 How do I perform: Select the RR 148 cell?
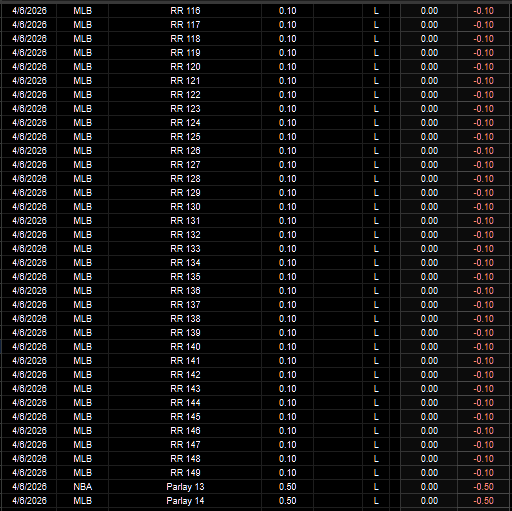(x=185, y=459)
